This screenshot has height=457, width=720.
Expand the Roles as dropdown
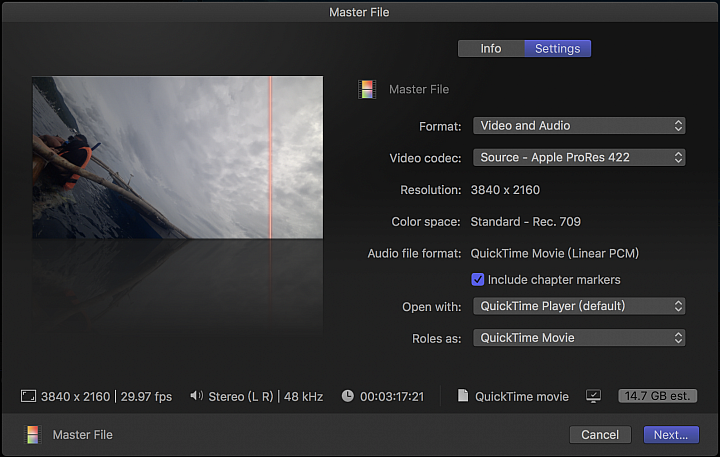579,338
